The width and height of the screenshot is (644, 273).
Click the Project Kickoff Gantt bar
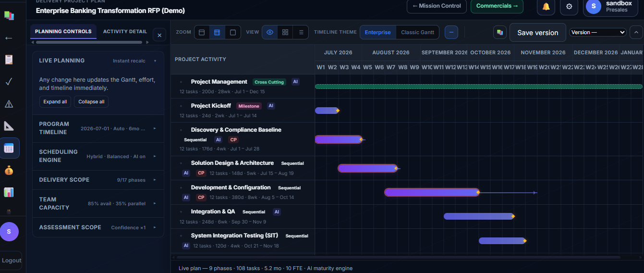327,111
